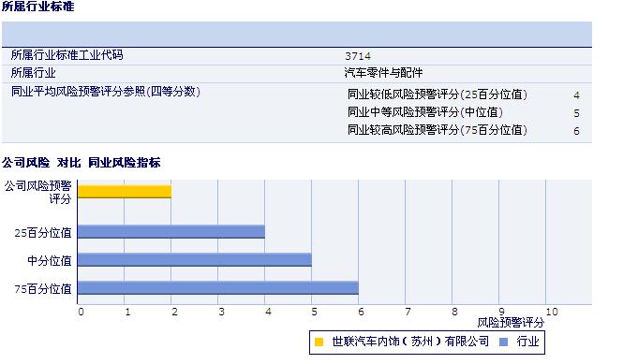This screenshot has height=364, width=623.
Task: Click the 汽车零件与配件 industry value
Action: coord(383,73)
